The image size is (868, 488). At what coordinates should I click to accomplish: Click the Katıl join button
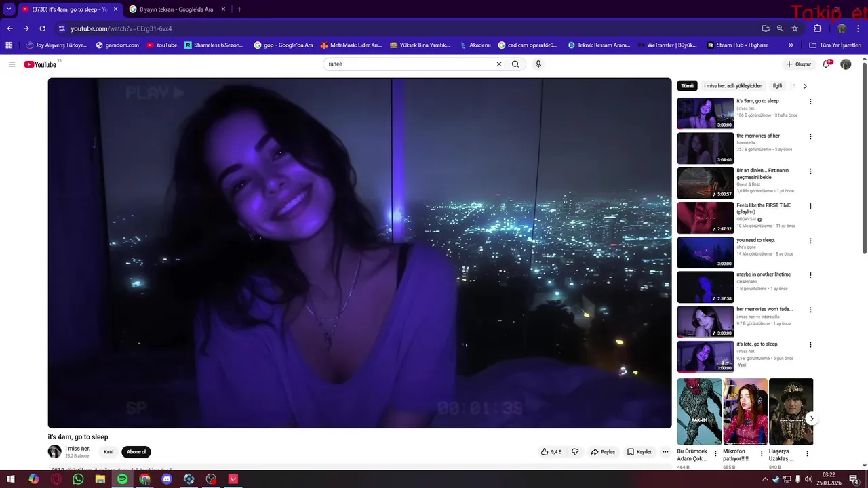click(108, 452)
